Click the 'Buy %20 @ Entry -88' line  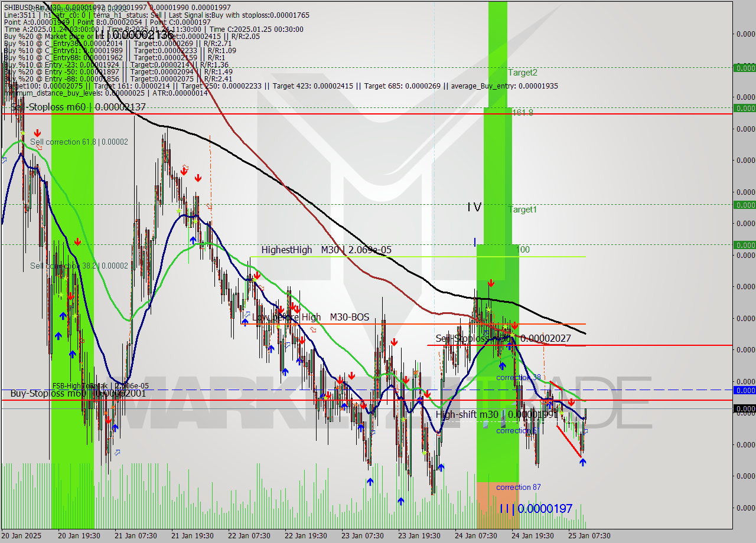pyautogui.click(x=118, y=78)
